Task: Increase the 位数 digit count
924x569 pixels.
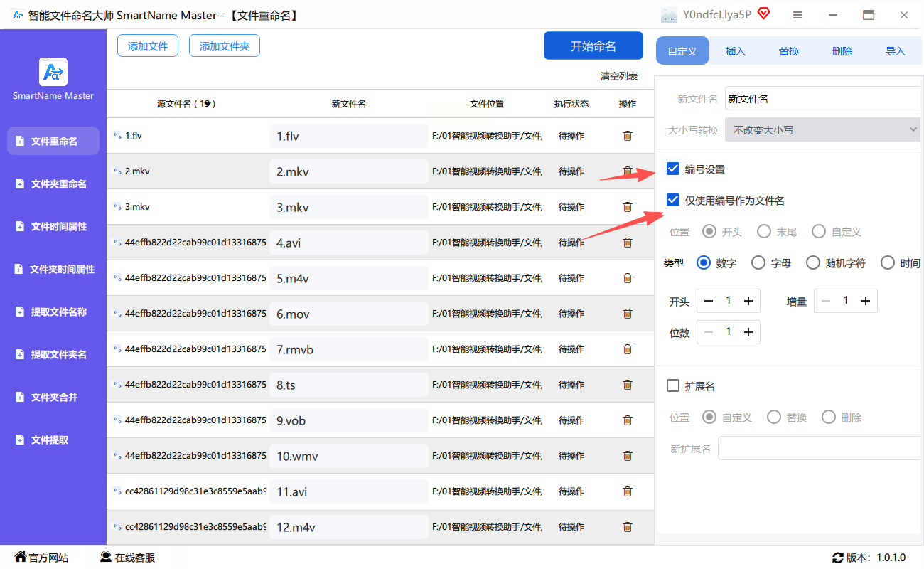Action: (748, 332)
